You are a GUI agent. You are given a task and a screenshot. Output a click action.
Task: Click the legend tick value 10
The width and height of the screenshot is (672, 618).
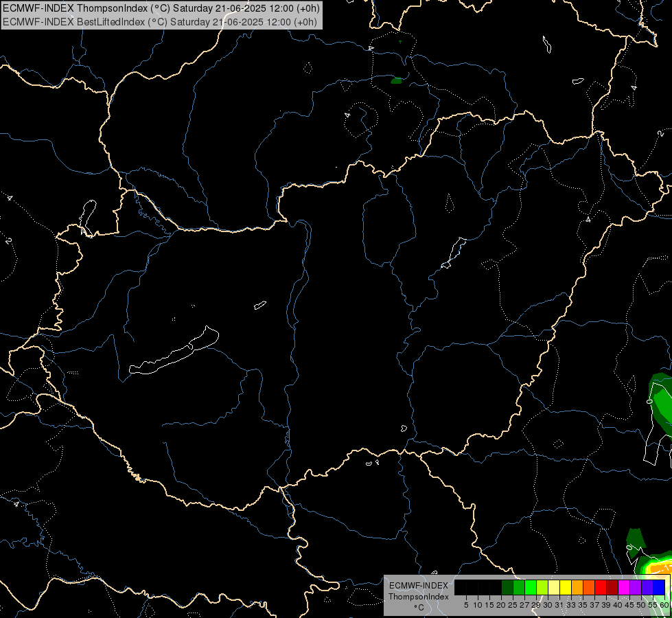(478, 605)
